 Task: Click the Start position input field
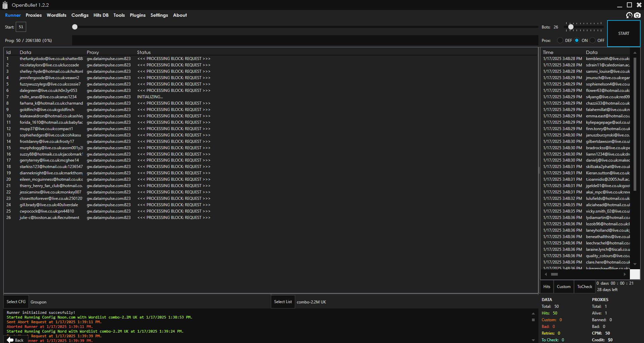coord(21,27)
